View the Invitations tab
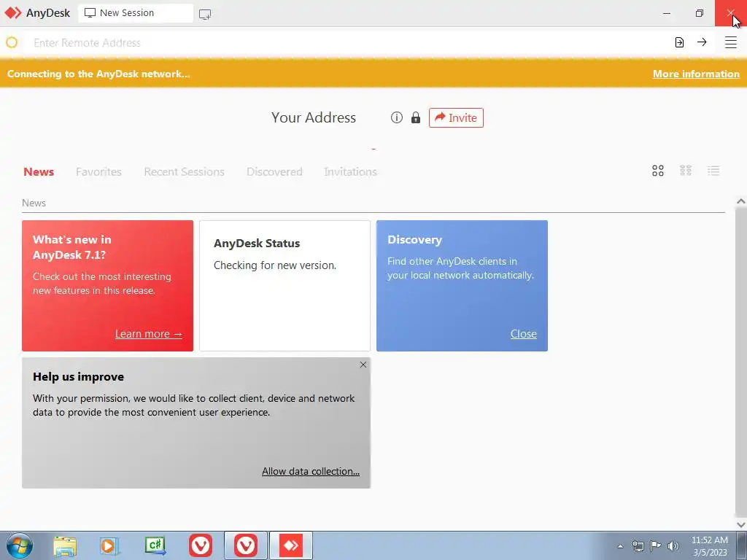747x560 pixels. [351, 172]
